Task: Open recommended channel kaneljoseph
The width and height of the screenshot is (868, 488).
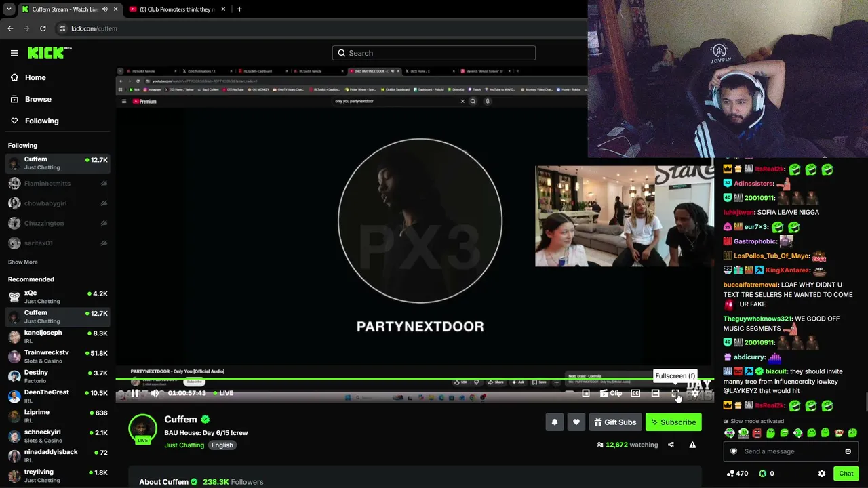Action: (58, 337)
